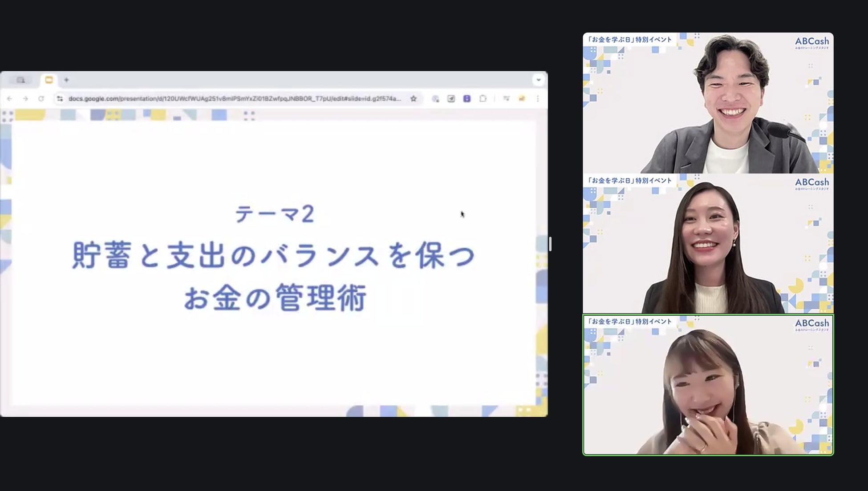Reload the Google Slides page
Screen dimensions: 868x491
(x=41, y=99)
